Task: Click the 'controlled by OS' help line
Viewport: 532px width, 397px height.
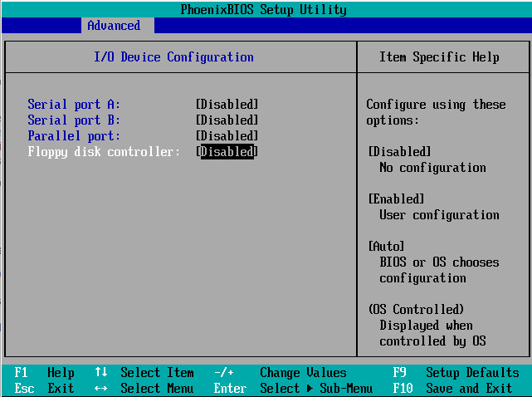Action: point(432,341)
